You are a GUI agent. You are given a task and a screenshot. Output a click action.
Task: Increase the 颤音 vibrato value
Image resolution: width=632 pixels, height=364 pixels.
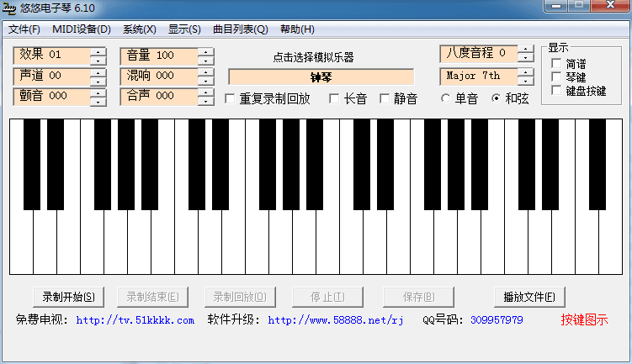[x=98, y=92]
